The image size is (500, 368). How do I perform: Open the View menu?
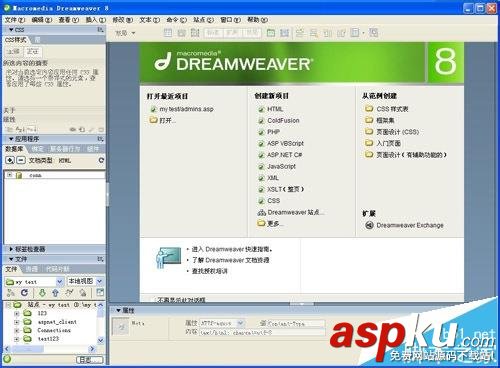[69, 20]
